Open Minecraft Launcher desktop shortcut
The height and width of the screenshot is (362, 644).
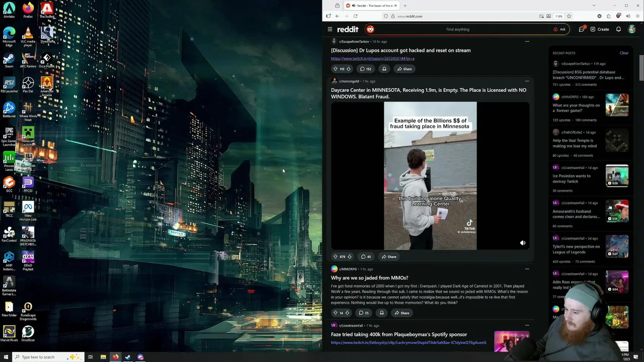(x=28, y=136)
